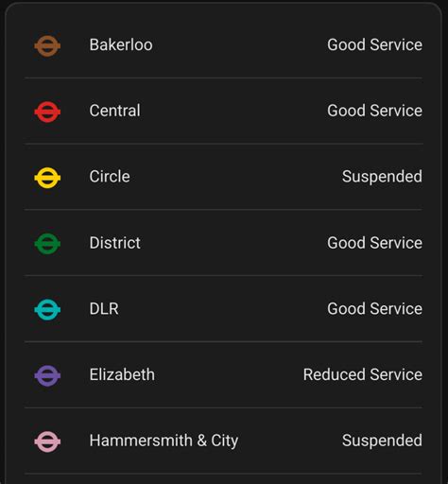Screen dimensions: 448x484
Task: Open the Elizabeth line label
Action: tap(122, 374)
